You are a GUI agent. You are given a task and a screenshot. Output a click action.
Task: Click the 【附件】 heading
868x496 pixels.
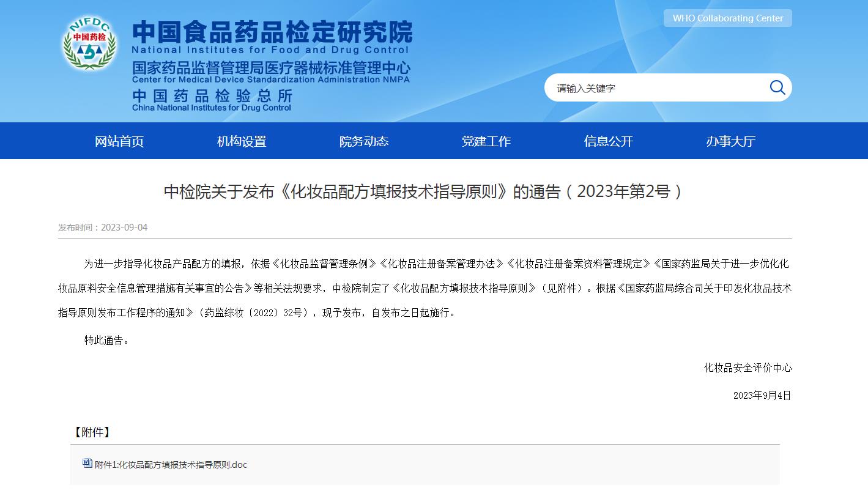92,432
